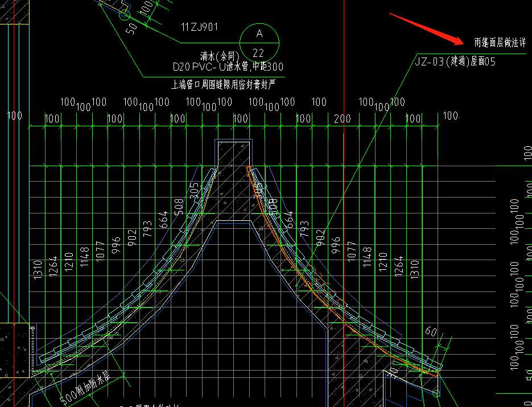Image resolution: width=532 pixels, height=407 pixels.
Task: Select the '雨篷面层做法详' annotation text
Action: click(500, 43)
